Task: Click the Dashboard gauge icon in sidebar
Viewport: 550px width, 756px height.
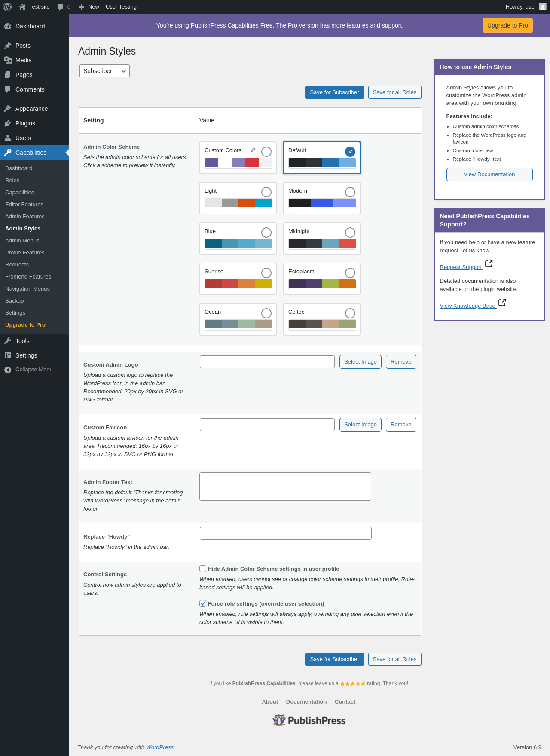Action: point(8,26)
